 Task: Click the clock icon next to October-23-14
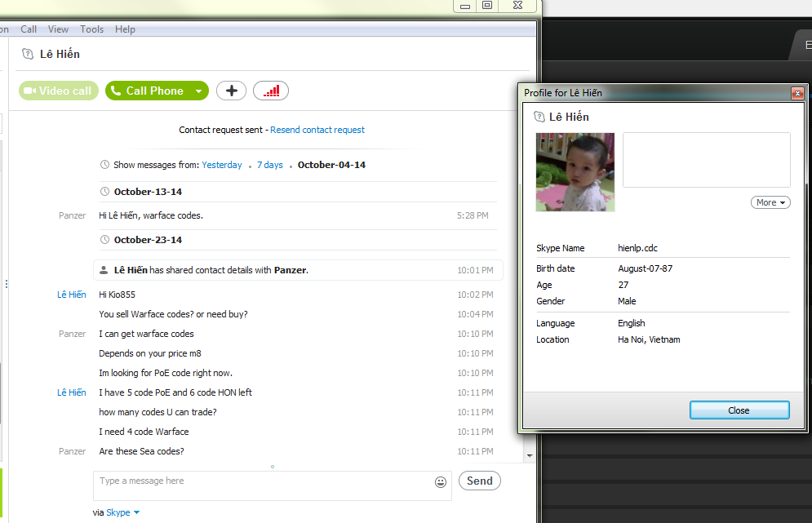104,240
